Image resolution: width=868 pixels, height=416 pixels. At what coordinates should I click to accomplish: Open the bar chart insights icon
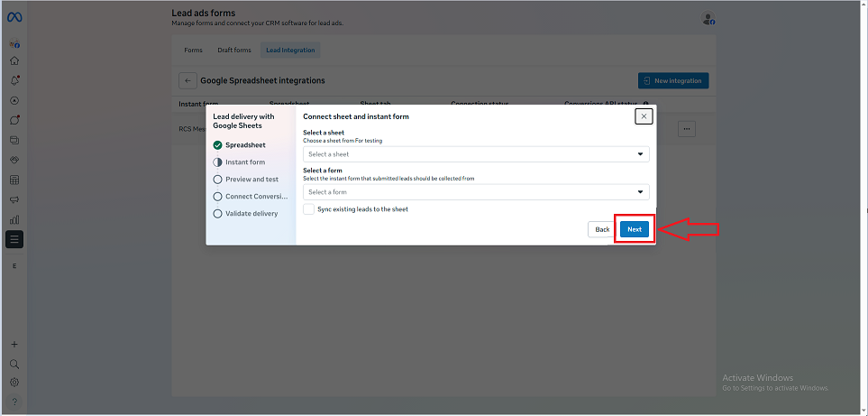(x=14, y=219)
